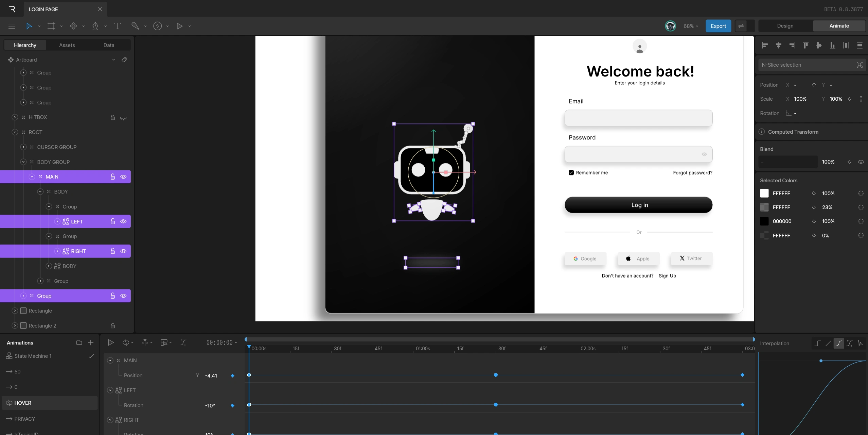Click the animations folder icon
Viewport: 868px width, 435px height.
[x=79, y=342]
